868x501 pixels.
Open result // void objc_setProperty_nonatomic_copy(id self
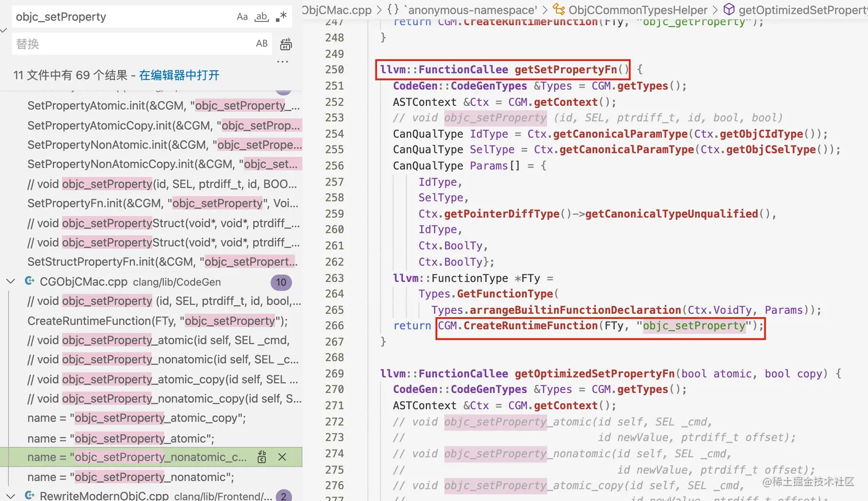click(164, 399)
